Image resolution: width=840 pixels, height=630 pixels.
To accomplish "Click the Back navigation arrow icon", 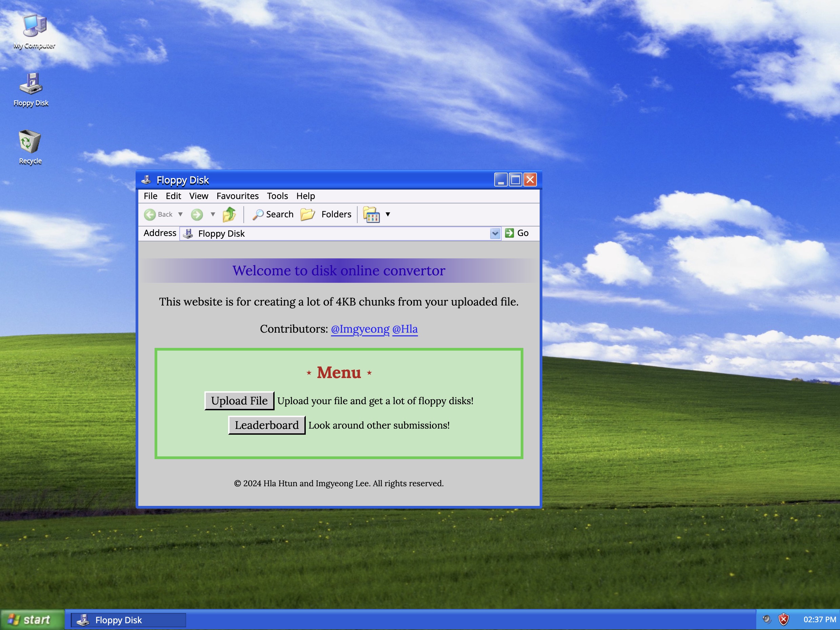I will tap(148, 214).
